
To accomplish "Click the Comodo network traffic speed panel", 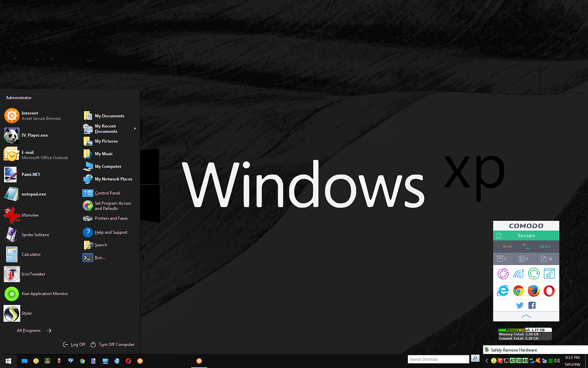I will (x=526, y=246).
